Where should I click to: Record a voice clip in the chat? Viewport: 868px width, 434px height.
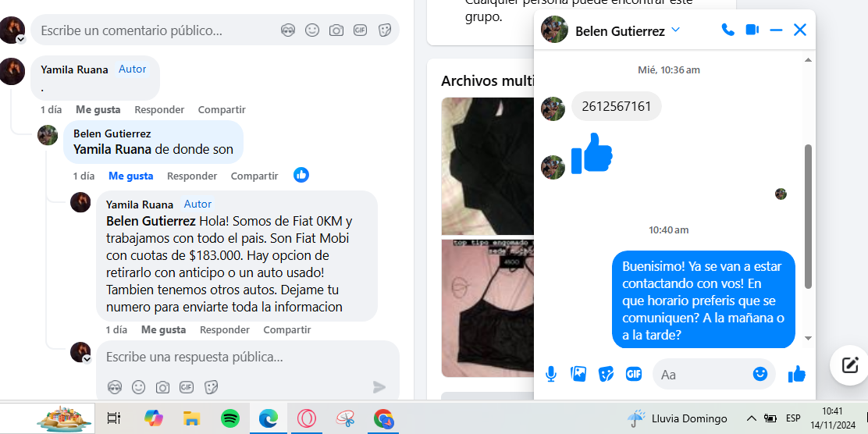(551, 375)
